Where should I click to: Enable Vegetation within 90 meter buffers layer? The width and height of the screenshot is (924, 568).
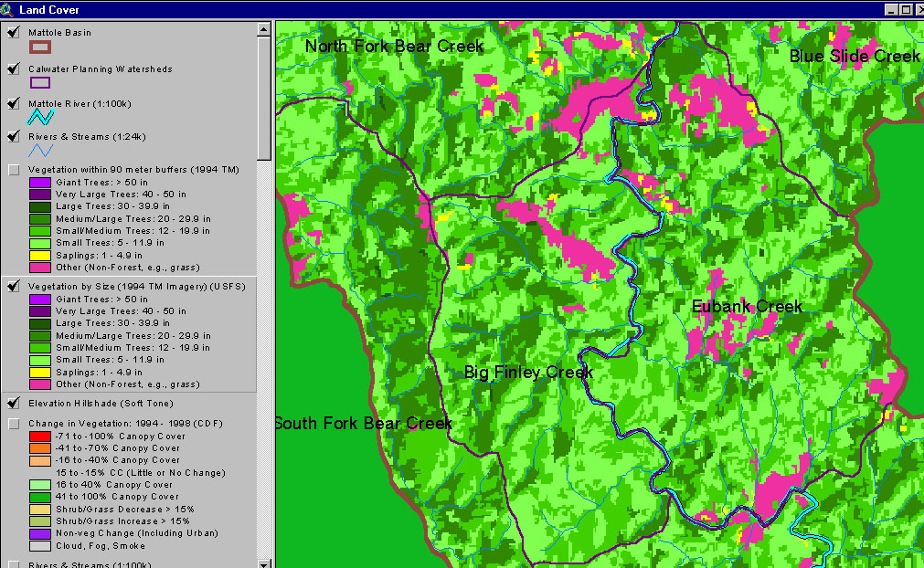tap(14, 170)
